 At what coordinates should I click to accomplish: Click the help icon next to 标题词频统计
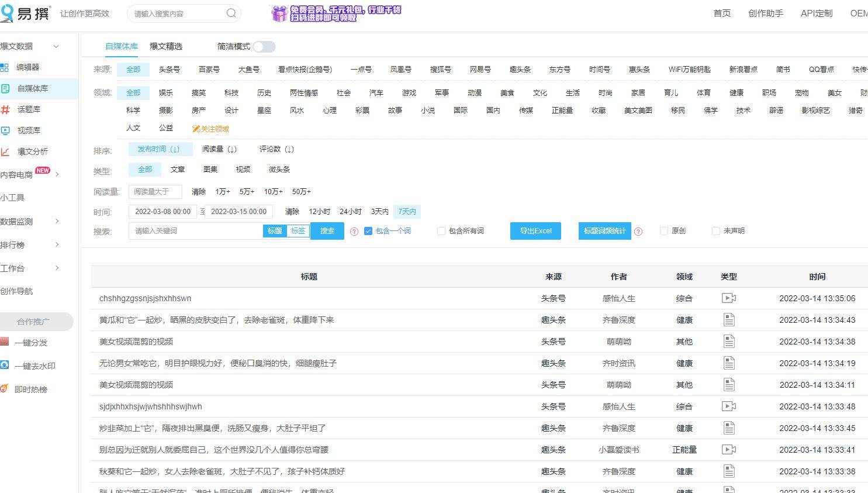click(638, 232)
